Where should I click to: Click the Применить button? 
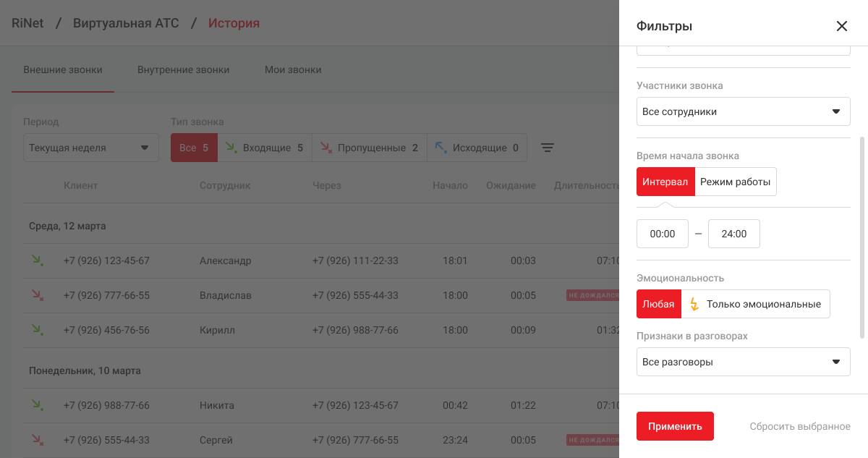click(675, 426)
